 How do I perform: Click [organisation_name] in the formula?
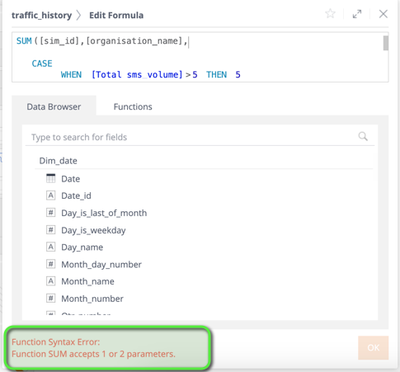point(134,41)
